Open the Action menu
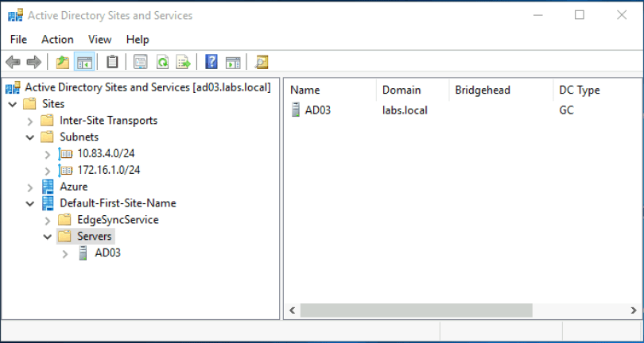Image resolution: width=644 pixels, height=343 pixels. coord(57,39)
